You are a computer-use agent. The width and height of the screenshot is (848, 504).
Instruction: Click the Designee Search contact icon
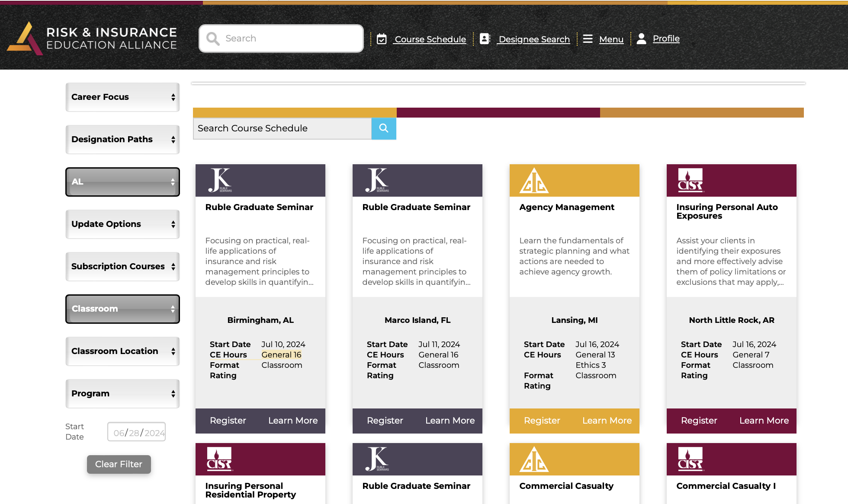[485, 39]
